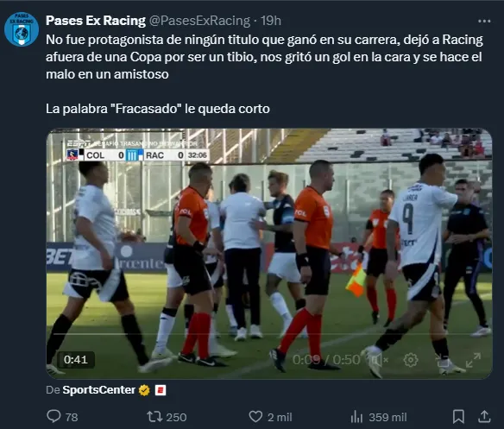
Task: Click the picture-in-picture video icon
Action: pos(442,360)
